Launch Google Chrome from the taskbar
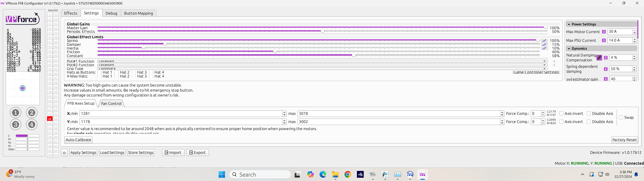644x181 pixels. click(x=347, y=174)
